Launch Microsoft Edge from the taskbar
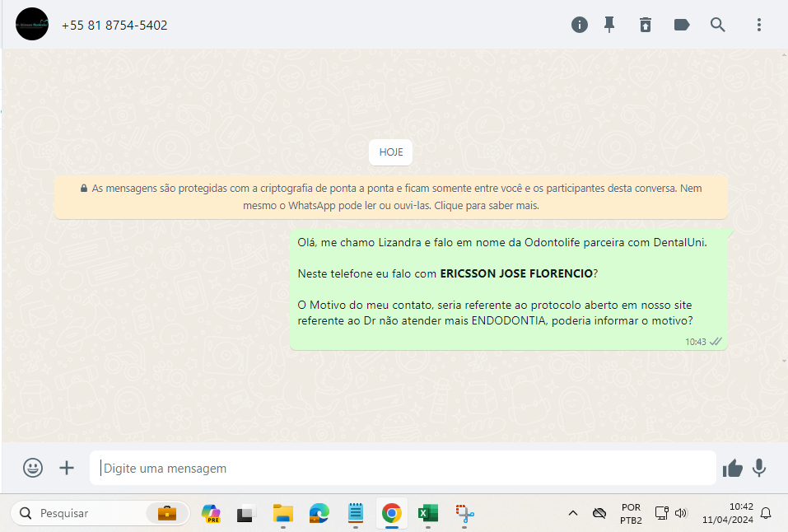Screen dimensions: 788x532 pos(319,513)
